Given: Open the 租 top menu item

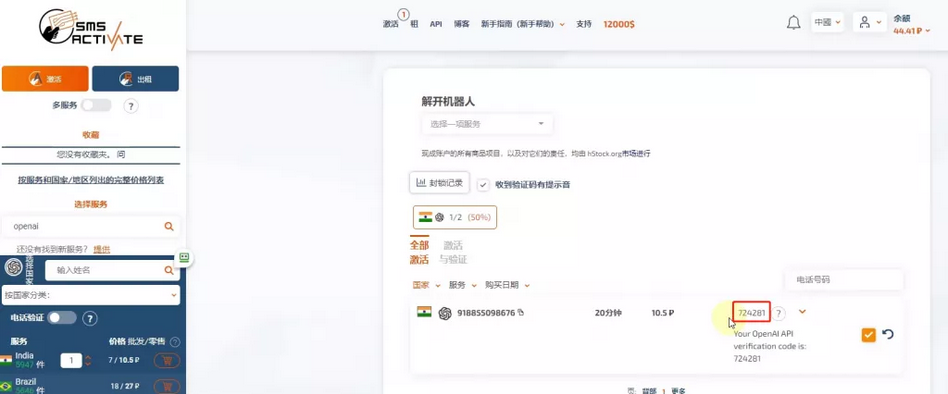Looking at the screenshot, I should click(415, 24).
